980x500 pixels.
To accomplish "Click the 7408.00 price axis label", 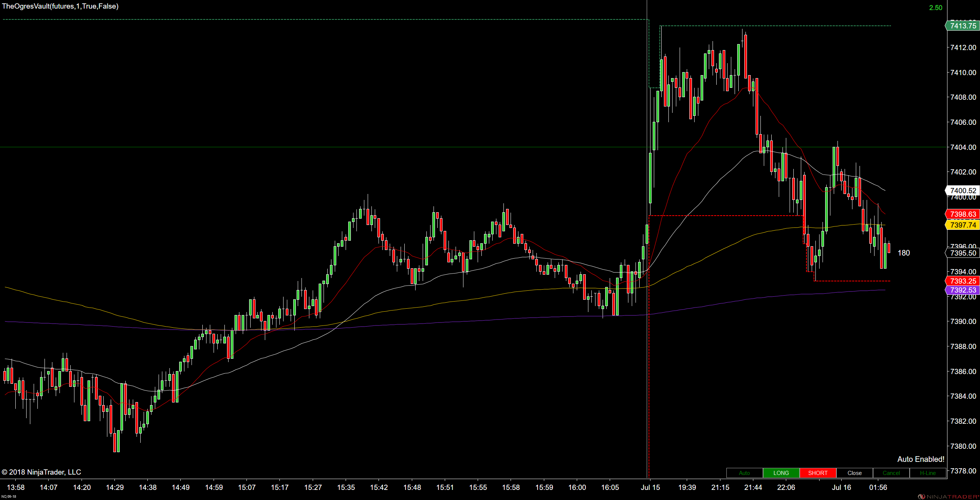I will (x=963, y=97).
